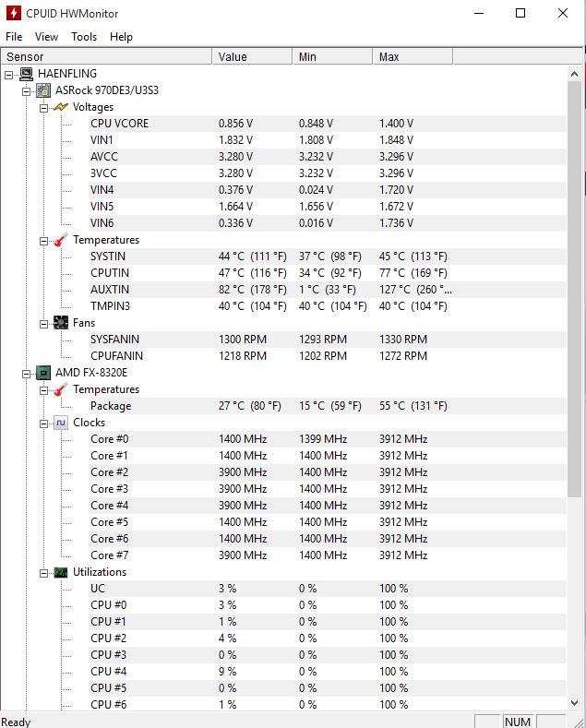Click the vertical scrollbar thumb
Image resolution: width=586 pixels, height=728 pixels.
point(574,290)
